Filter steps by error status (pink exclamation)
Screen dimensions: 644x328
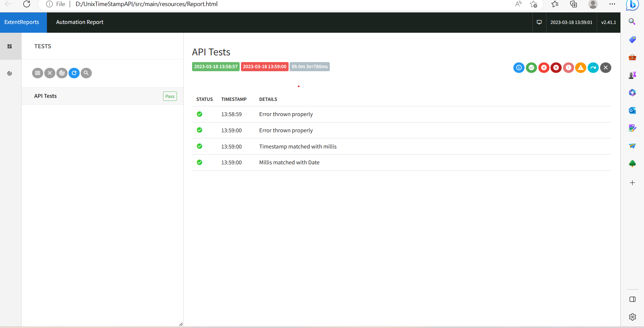568,68
